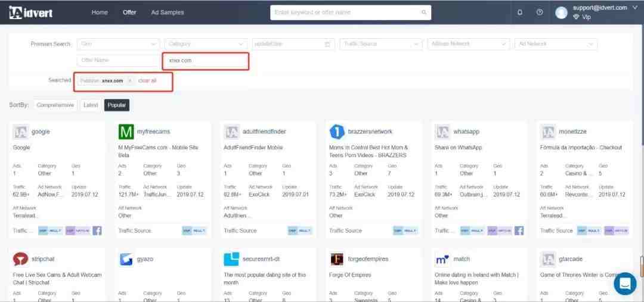The width and height of the screenshot is (644, 302).
Task: Click the Vip diamond icon
Action: pos(576,17)
